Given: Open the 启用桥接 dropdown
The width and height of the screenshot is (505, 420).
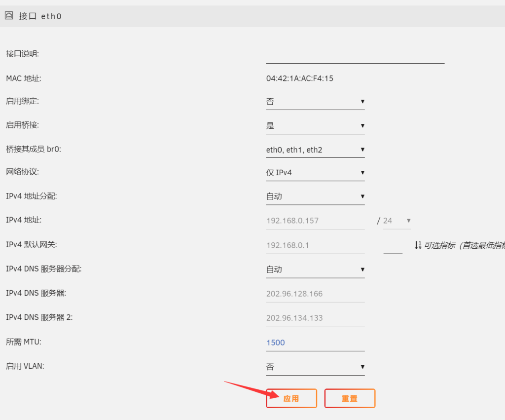Looking at the screenshot, I should (315, 126).
